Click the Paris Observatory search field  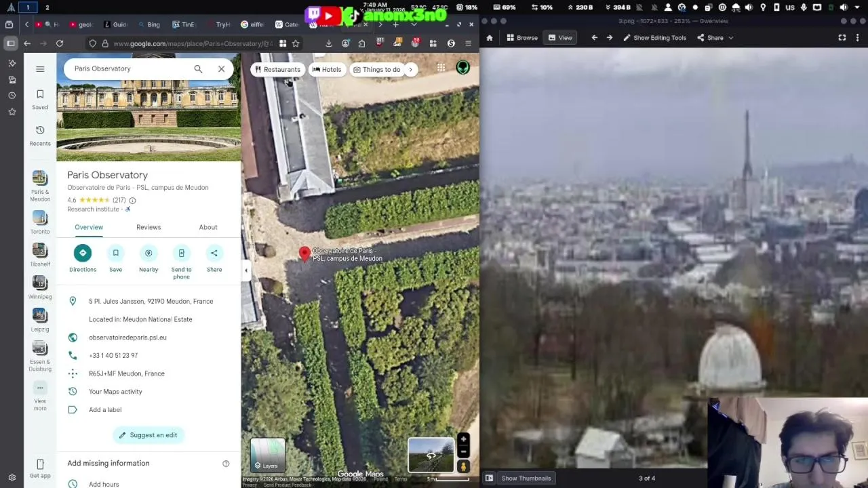tap(129, 68)
